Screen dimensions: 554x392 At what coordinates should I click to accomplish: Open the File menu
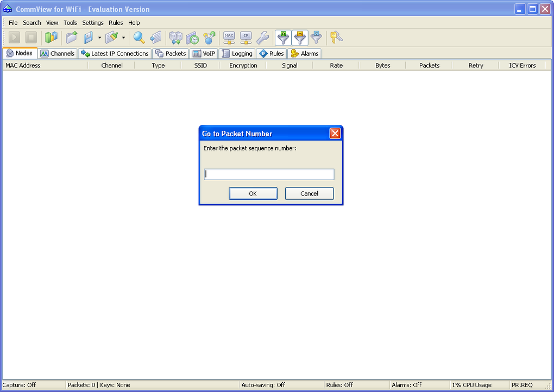click(13, 23)
